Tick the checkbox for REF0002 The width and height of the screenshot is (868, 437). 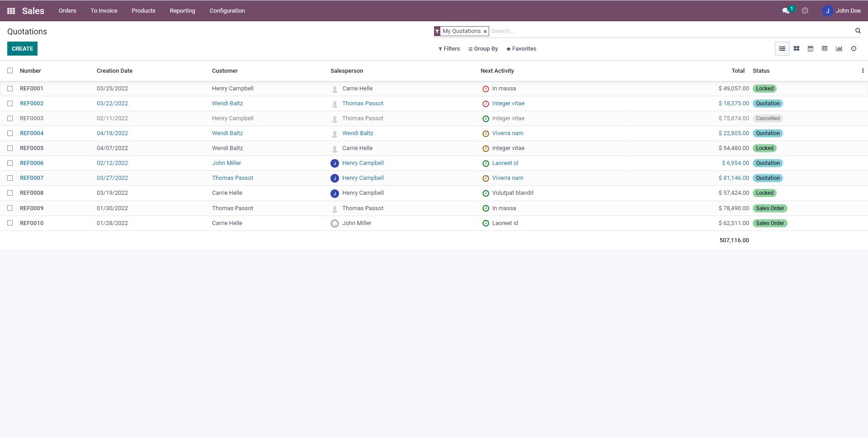tap(10, 103)
